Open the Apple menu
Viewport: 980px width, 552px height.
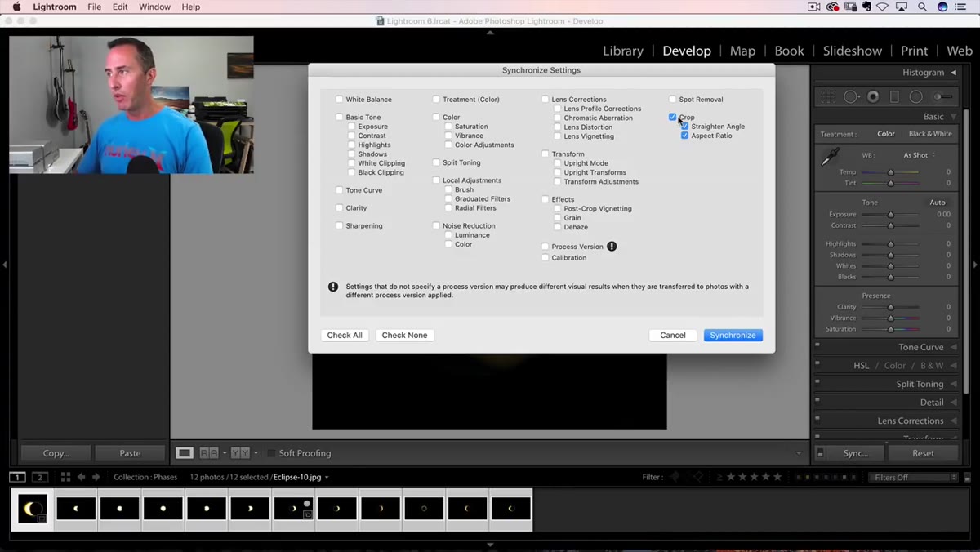point(16,7)
